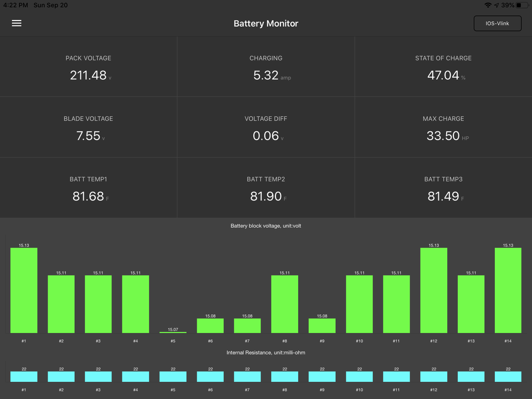This screenshot has width=532, height=399.
Task: Tap the battery indicator in status bar
Action: (x=522, y=5)
